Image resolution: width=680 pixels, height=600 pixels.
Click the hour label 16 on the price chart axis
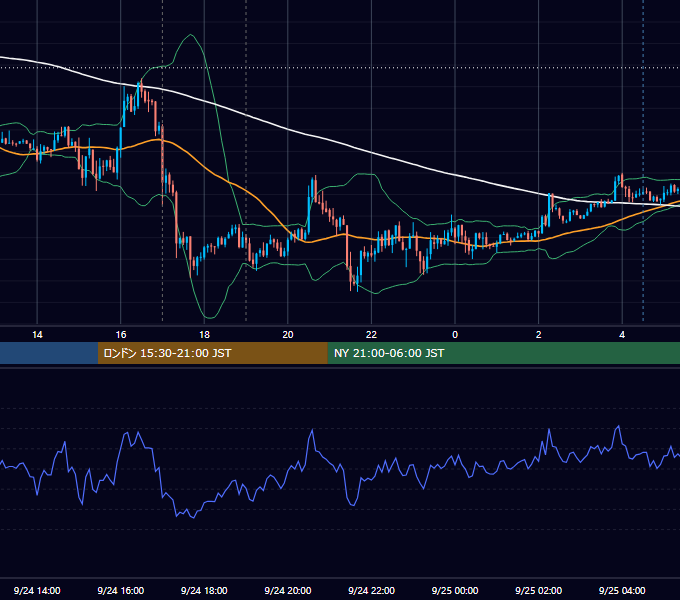[x=121, y=335]
